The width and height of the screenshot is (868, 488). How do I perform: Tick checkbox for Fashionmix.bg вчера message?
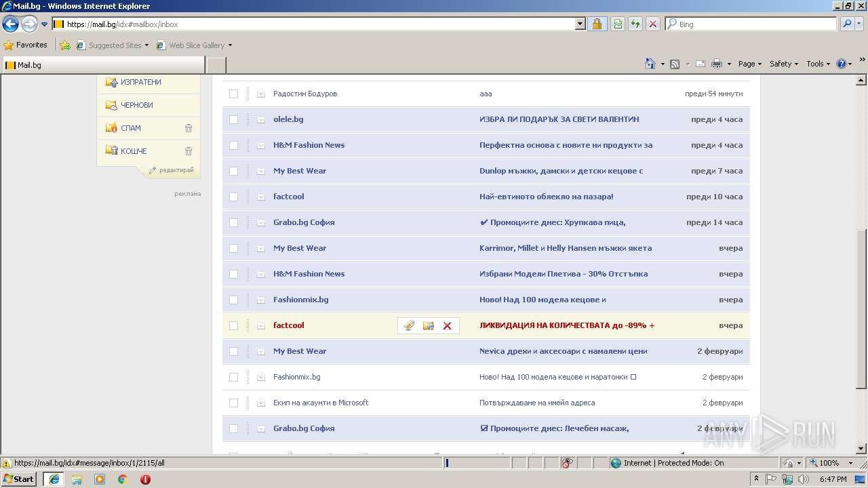tap(233, 300)
